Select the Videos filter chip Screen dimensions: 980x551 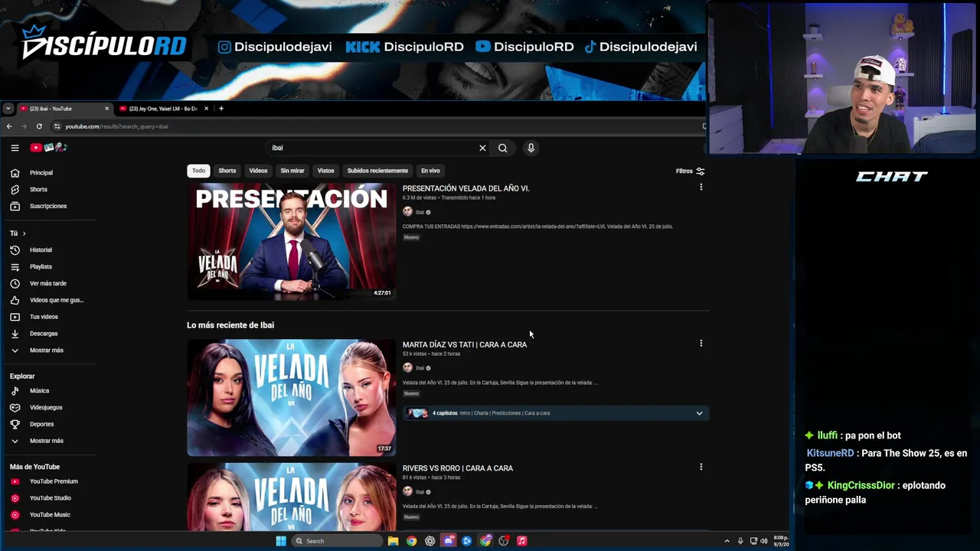pos(258,171)
